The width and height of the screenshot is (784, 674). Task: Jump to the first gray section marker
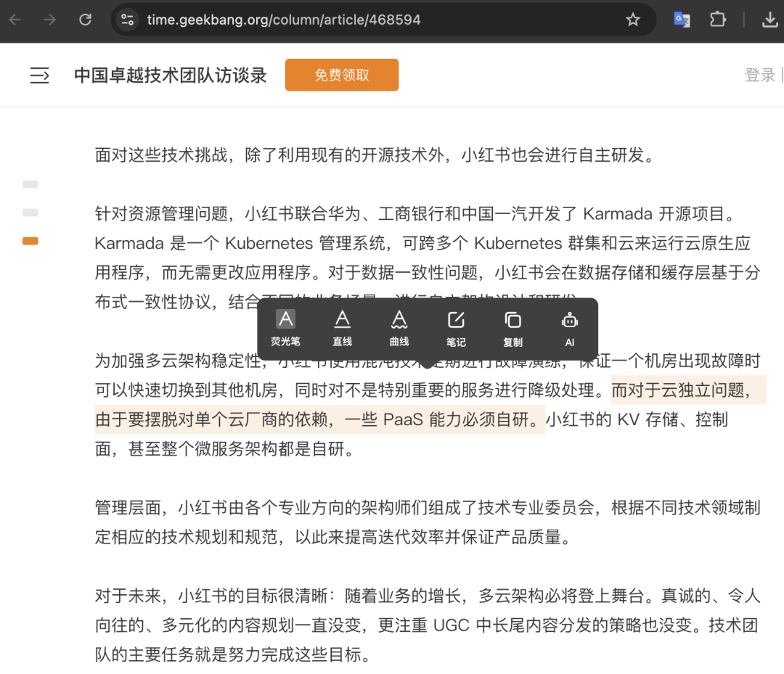point(30,184)
